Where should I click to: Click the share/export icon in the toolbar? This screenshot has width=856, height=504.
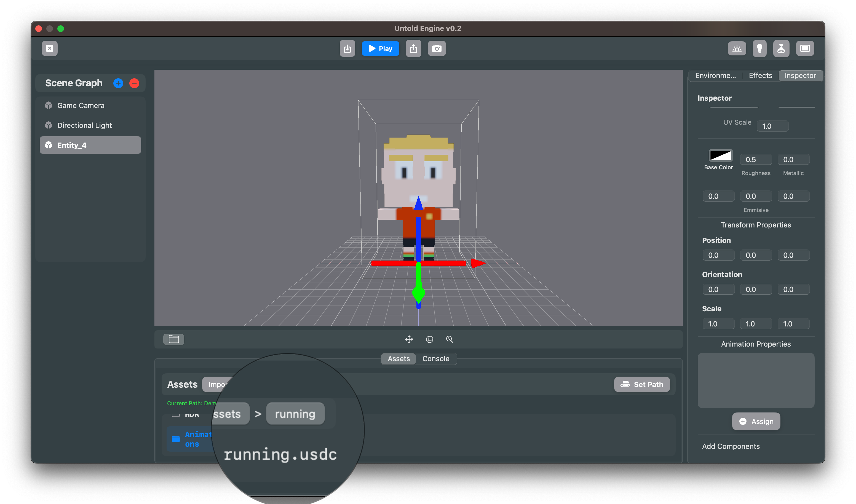pyautogui.click(x=414, y=48)
